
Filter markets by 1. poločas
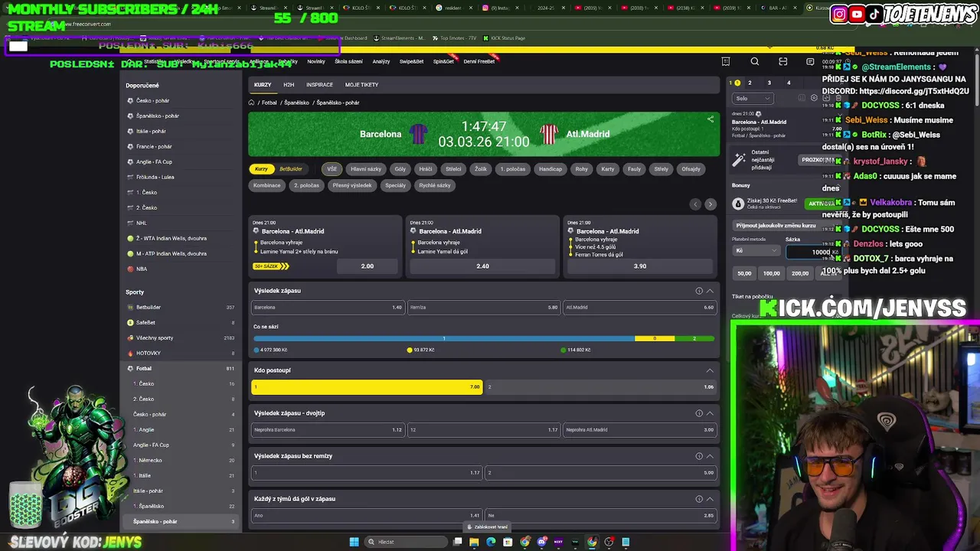[x=513, y=169]
